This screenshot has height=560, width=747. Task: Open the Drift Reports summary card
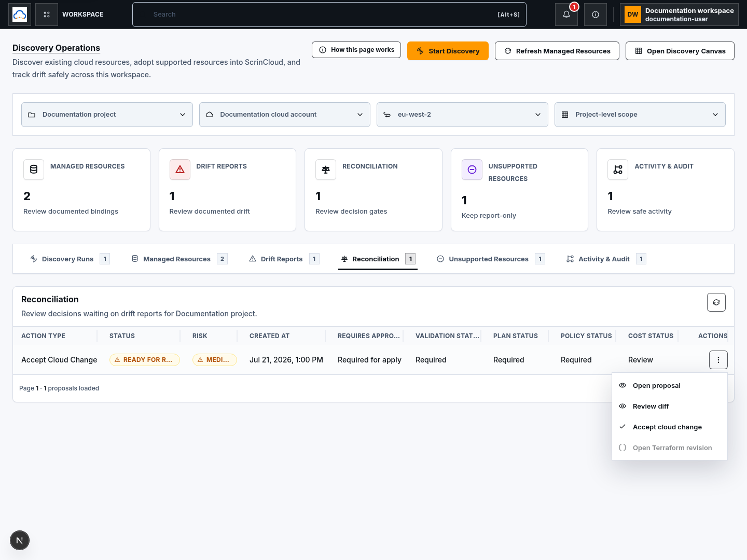(x=227, y=190)
